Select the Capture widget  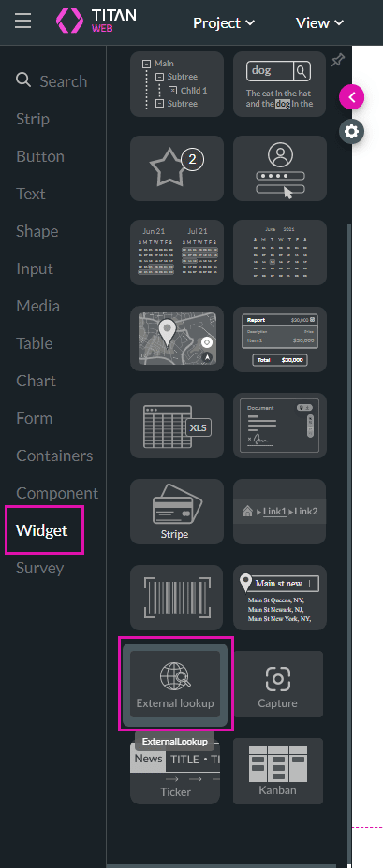click(x=278, y=685)
